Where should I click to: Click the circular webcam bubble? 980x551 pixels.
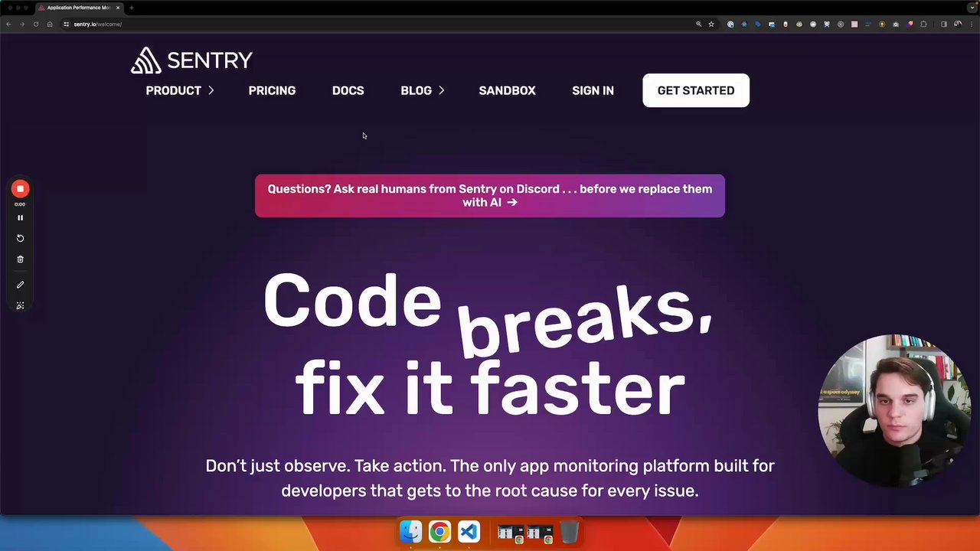(x=893, y=411)
